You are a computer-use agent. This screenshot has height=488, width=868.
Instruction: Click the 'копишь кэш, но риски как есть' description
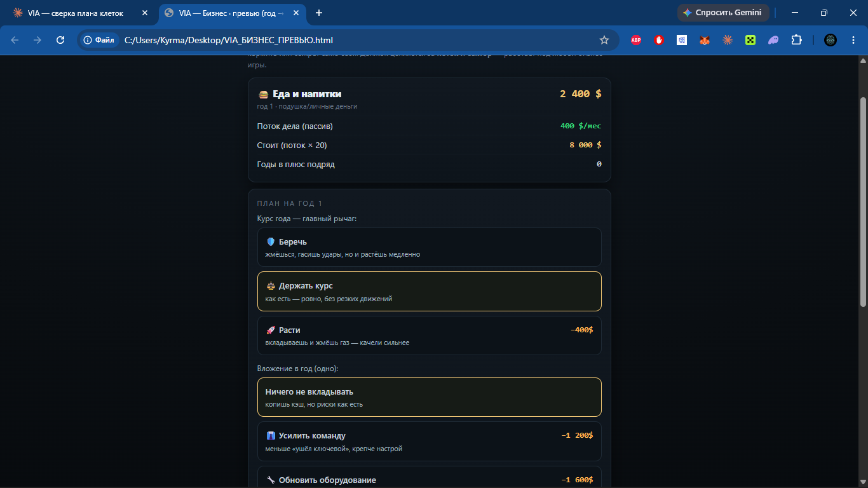pyautogui.click(x=314, y=404)
